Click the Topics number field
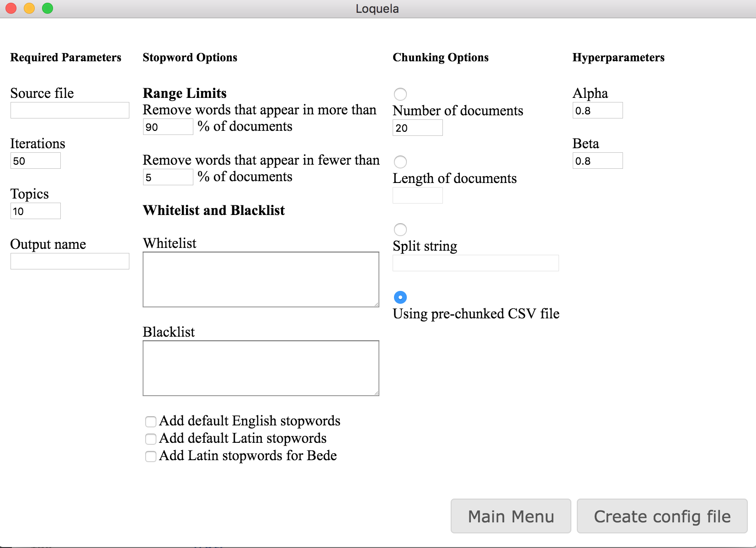The width and height of the screenshot is (756, 548). (35, 211)
